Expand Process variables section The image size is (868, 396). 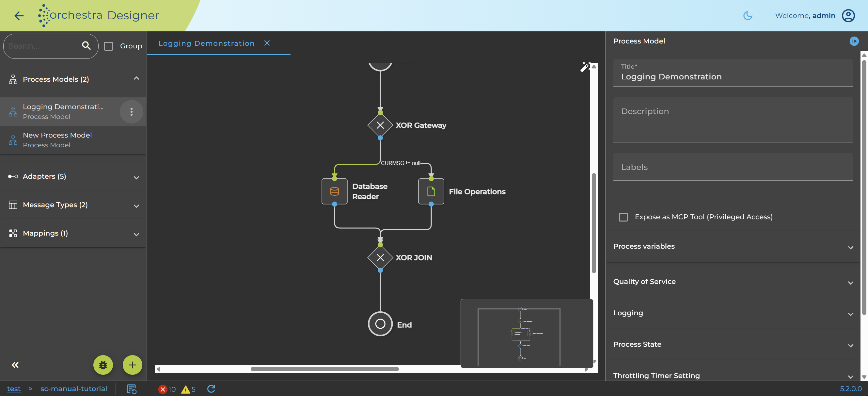(733, 246)
